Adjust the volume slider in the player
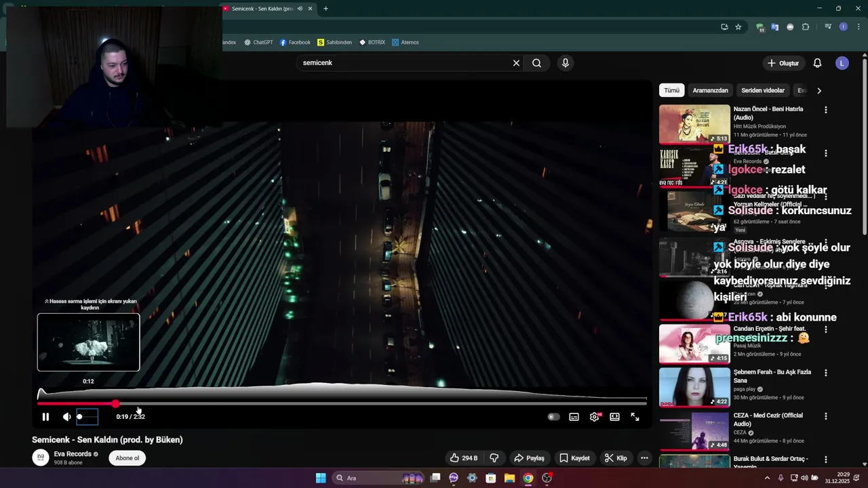Viewport: 868px width, 488px height. tap(87, 417)
